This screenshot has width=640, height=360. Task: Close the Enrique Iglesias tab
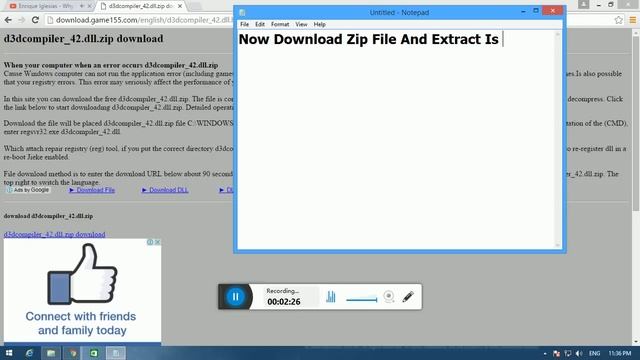(x=89, y=6)
